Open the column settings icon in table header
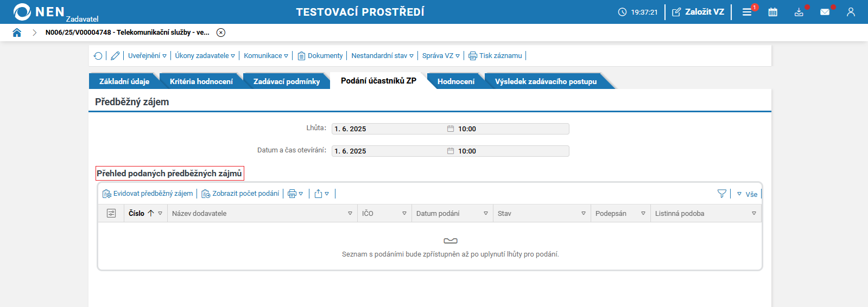 click(111, 214)
